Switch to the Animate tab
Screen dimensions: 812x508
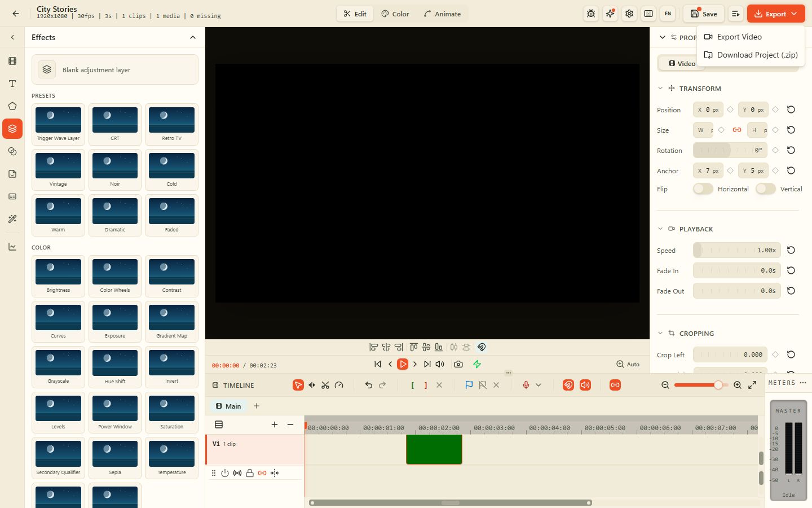point(442,14)
